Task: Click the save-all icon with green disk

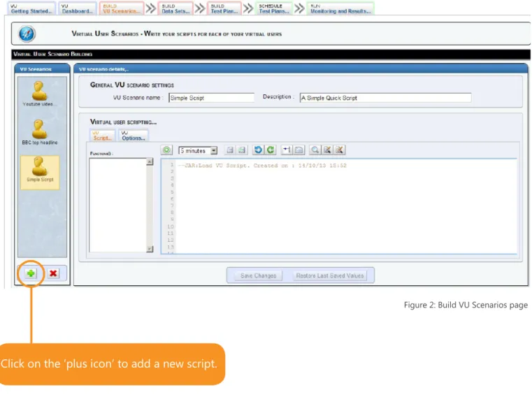Action: (x=242, y=150)
